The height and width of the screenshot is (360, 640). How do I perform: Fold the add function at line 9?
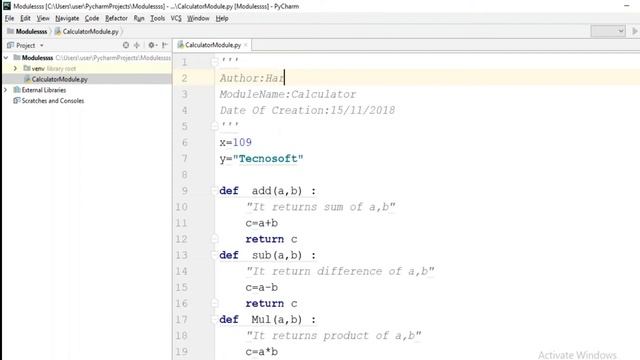coord(214,191)
